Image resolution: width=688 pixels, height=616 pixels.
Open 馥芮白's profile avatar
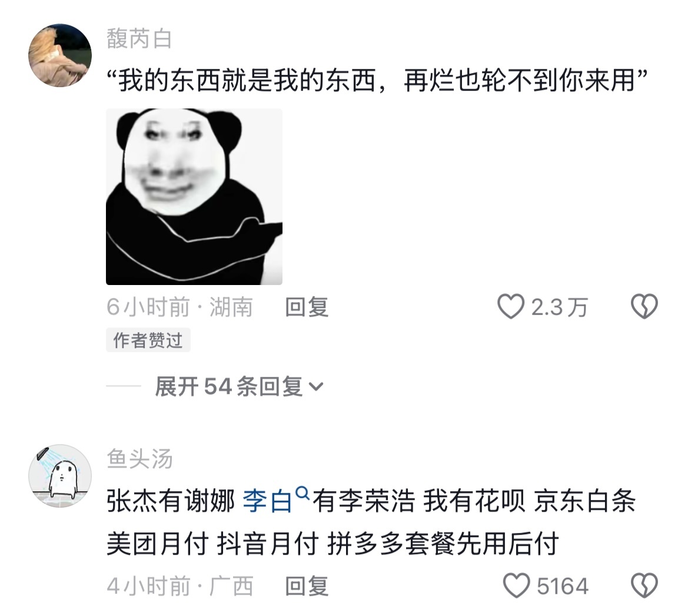click(x=60, y=55)
